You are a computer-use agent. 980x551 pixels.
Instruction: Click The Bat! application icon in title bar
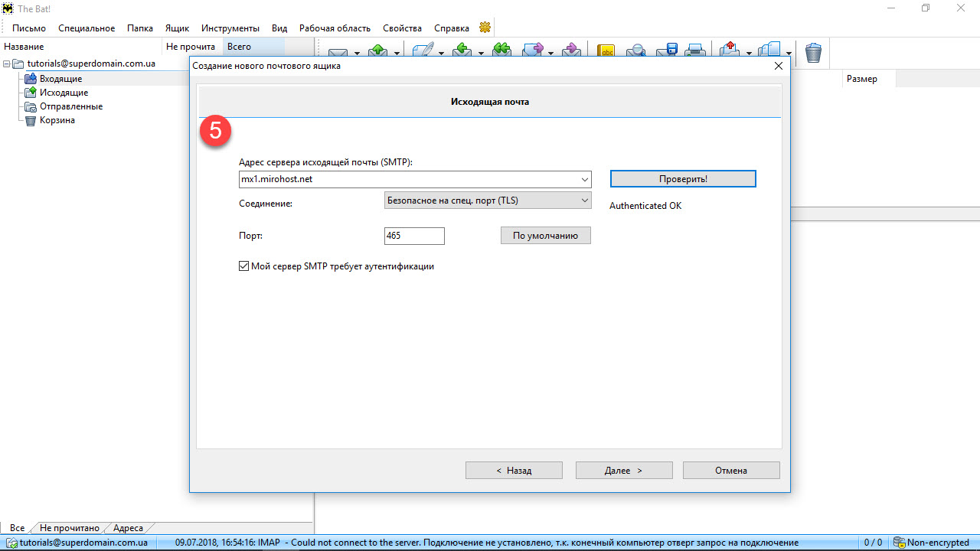point(8,8)
